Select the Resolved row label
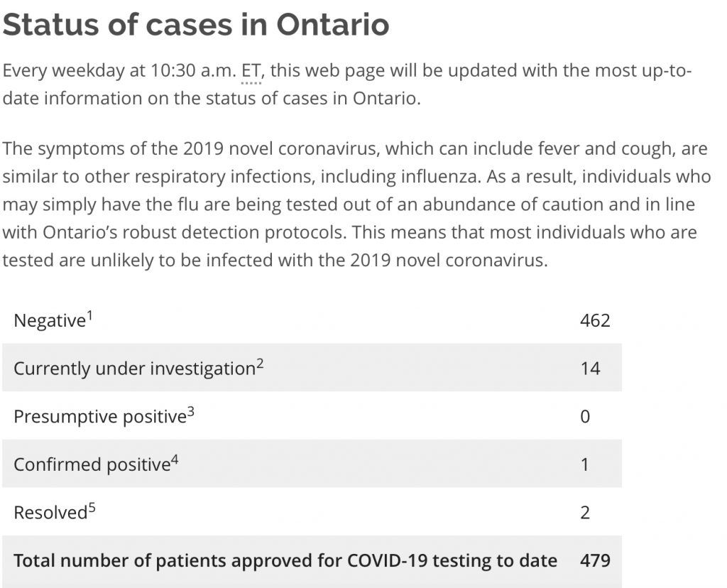 point(50,513)
